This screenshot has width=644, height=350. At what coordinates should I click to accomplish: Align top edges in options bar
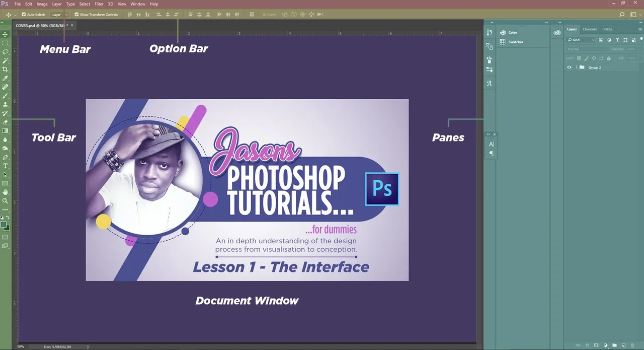[x=130, y=15]
